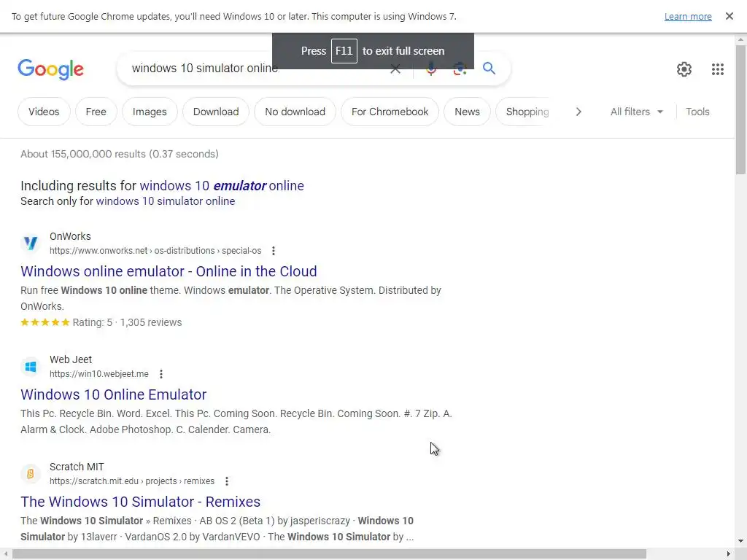
Task: Open 'Windows 10 Online Emulator' result
Action: (x=113, y=394)
